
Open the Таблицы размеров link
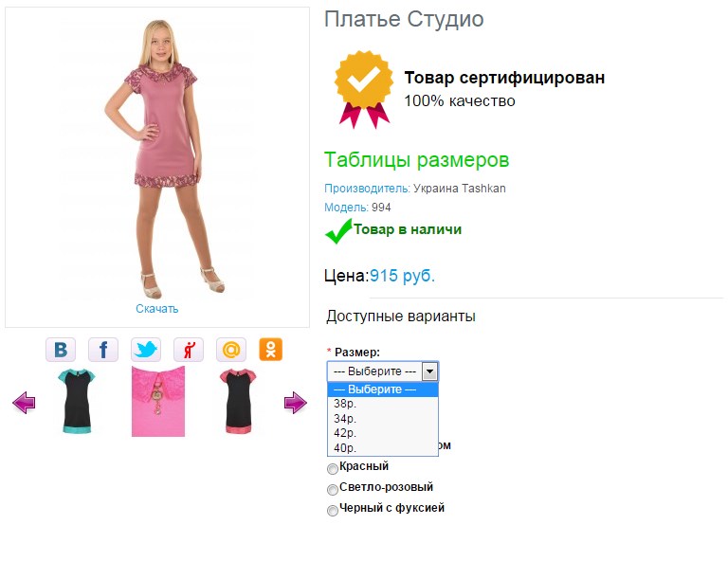[x=416, y=160]
